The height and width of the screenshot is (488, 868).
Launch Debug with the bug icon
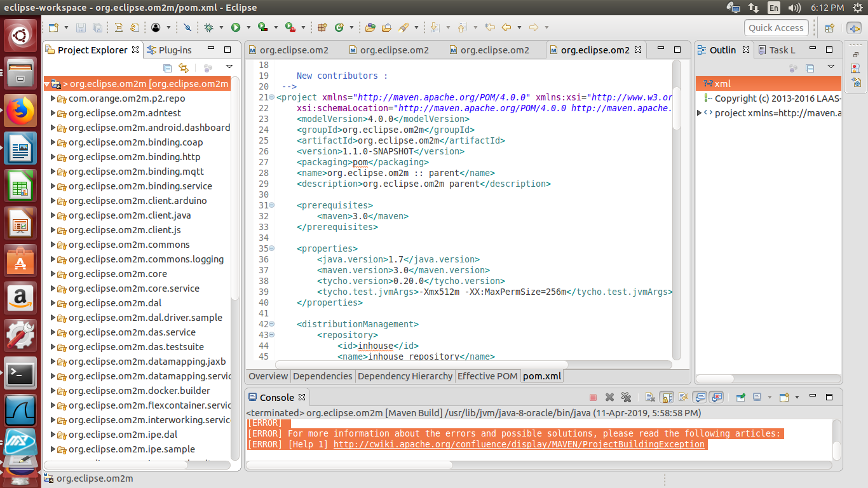[x=208, y=27]
